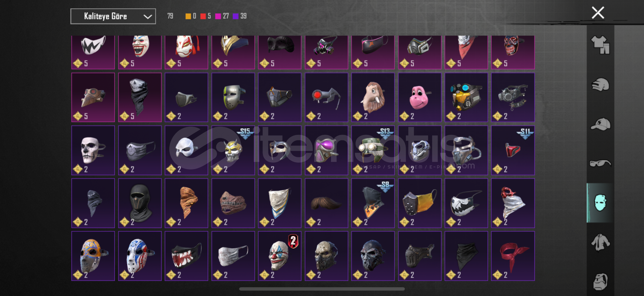Image resolution: width=644 pixels, height=296 pixels.
Task: Select the baseball cap category icon
Action: click(600, 124)
